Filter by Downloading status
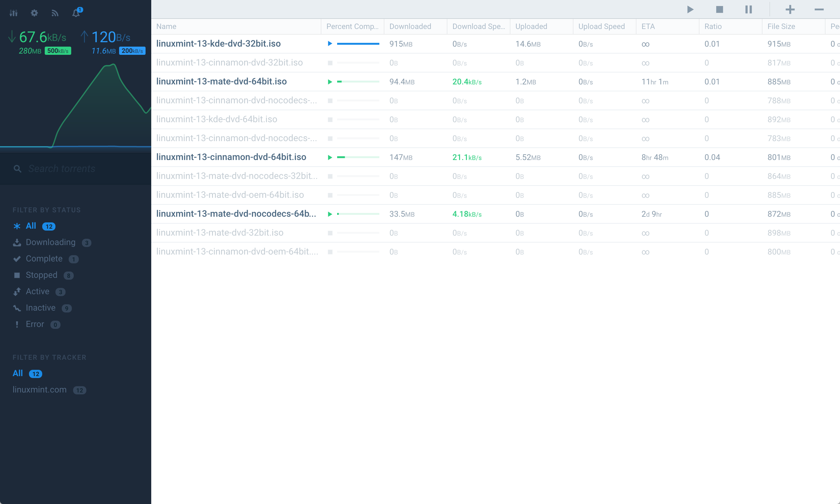The width and height of the screenshot is (840, 504). (51, 242)
